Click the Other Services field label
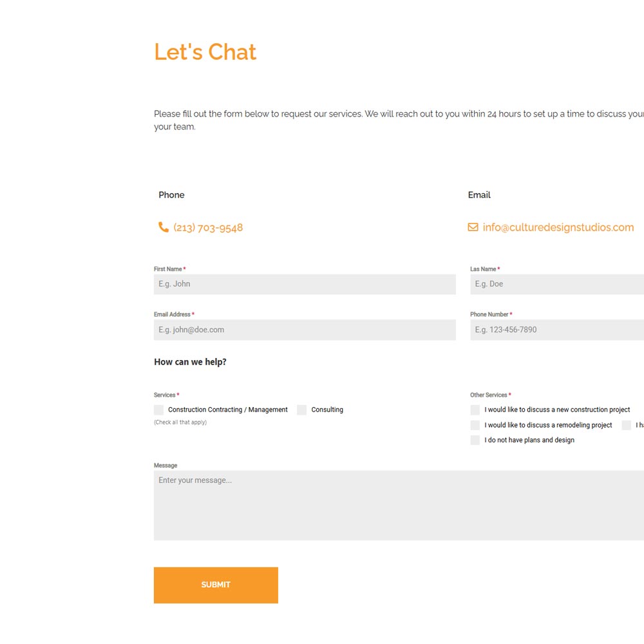 click(x=489, y=395)
